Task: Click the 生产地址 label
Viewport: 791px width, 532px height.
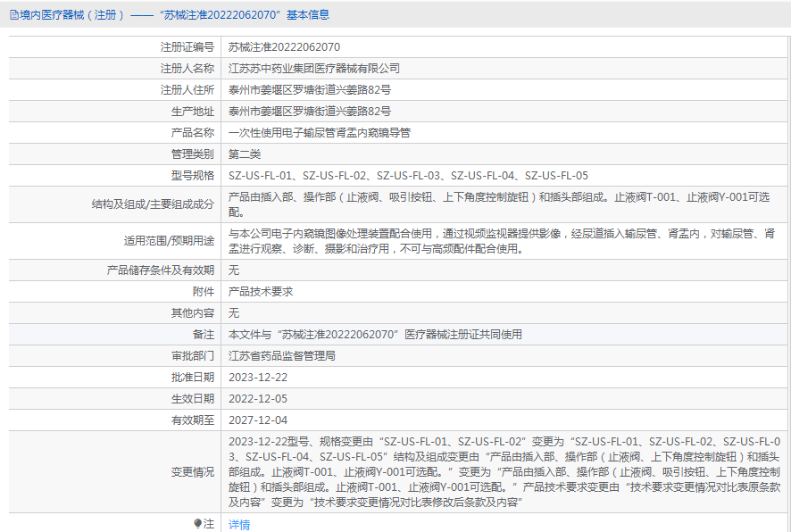Action: 193,111
